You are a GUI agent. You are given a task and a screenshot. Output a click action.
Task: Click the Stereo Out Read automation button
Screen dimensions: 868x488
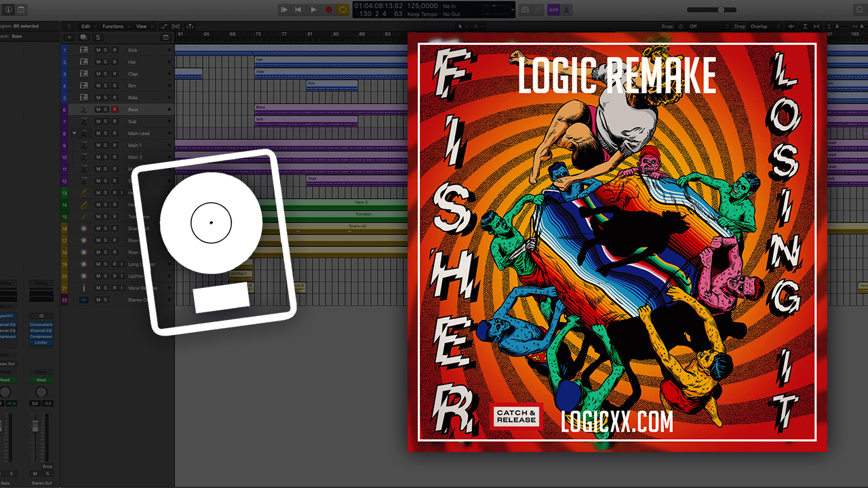pos(41,380)
